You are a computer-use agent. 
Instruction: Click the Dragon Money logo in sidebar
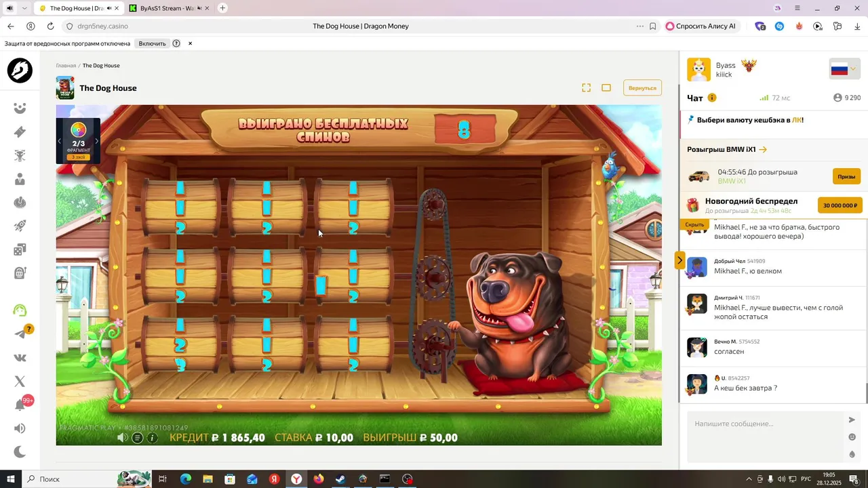(20, 70)
